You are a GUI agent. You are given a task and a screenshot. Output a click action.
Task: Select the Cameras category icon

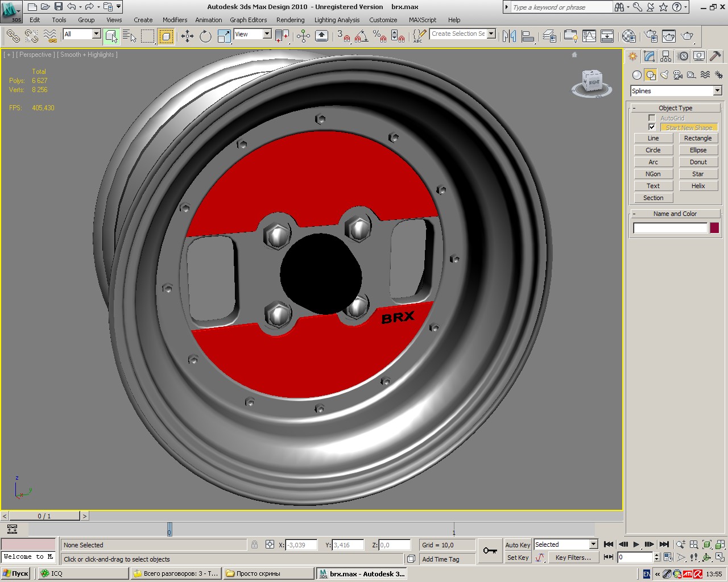pyautogui.click(x=678, y=75)
